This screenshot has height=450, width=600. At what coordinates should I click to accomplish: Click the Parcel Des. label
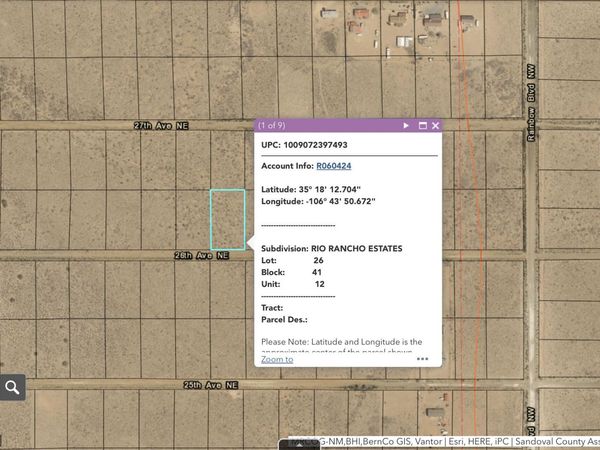coord(284,320)
